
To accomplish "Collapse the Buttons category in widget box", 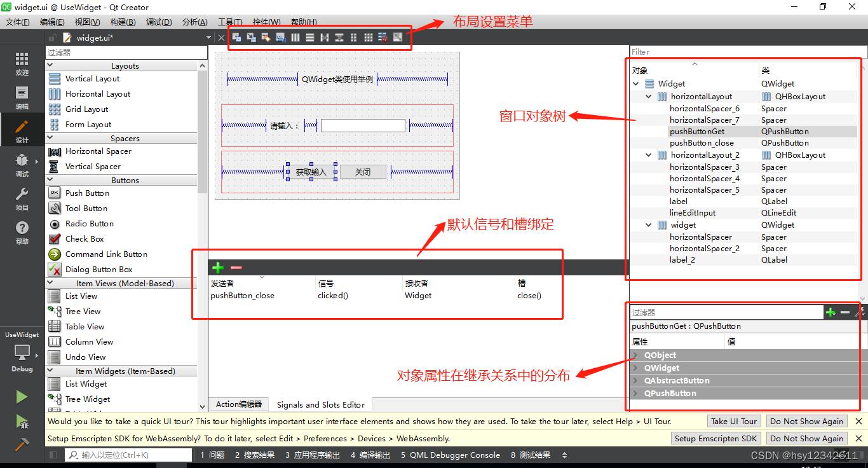I will point(50,180).
